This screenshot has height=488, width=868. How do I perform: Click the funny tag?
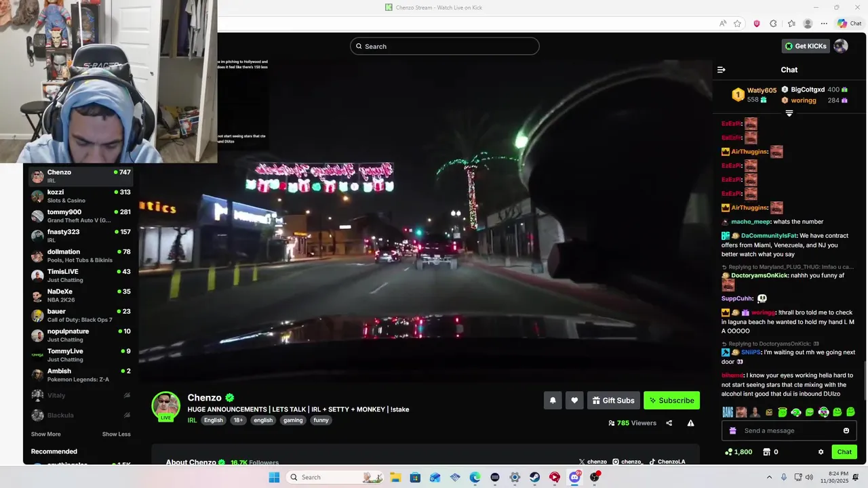pos(321,420)
